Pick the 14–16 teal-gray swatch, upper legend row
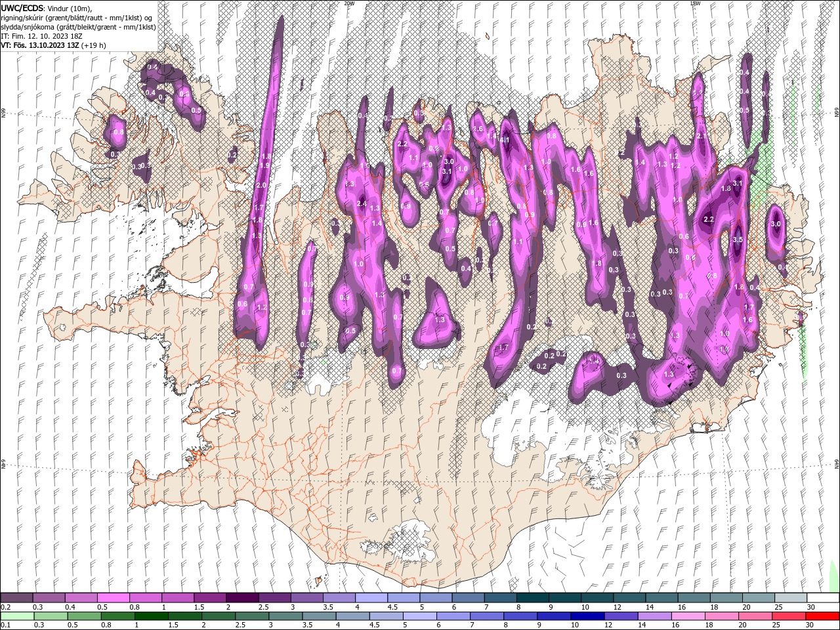 [661, 597]
